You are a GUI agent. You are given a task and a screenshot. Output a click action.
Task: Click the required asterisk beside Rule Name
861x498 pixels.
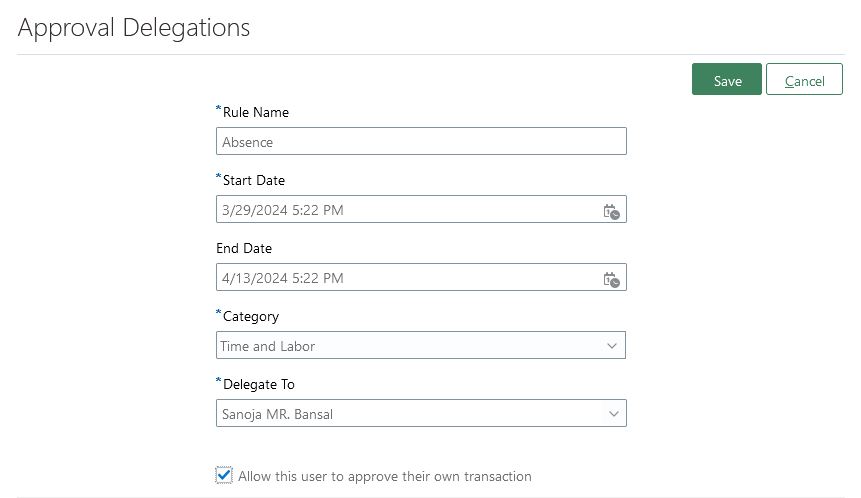pos(219,109)
